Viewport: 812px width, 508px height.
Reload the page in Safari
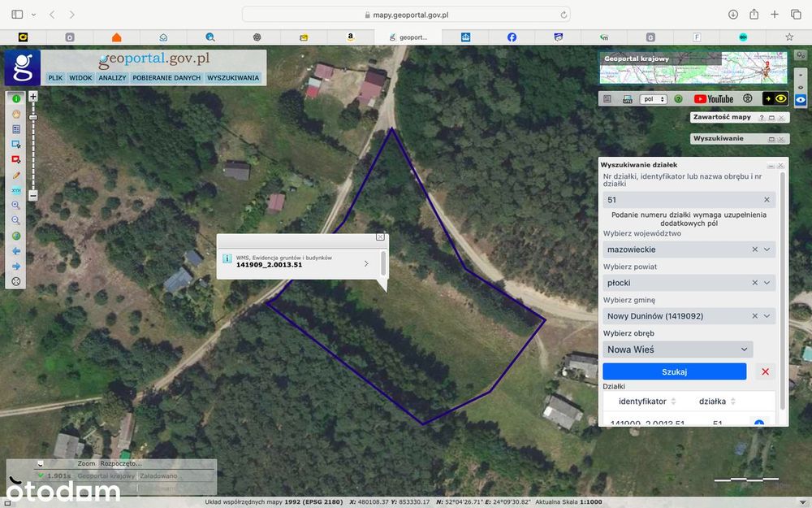[564, 15]
